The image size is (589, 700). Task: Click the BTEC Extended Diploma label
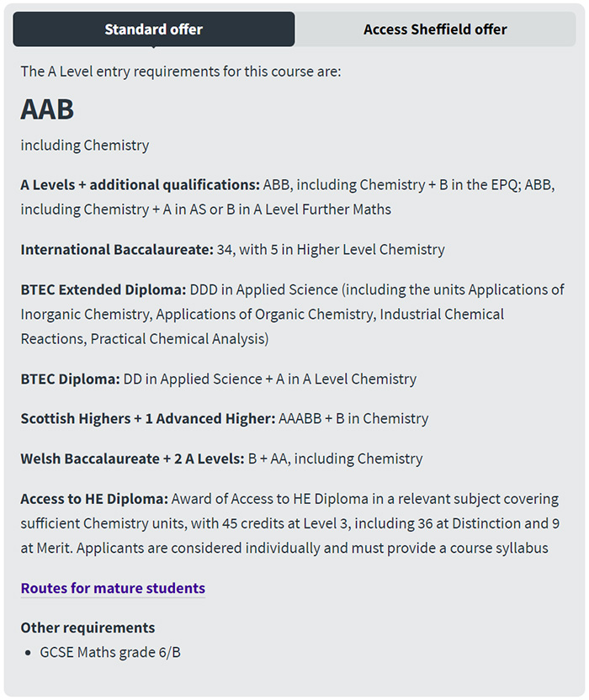[103, 290]
